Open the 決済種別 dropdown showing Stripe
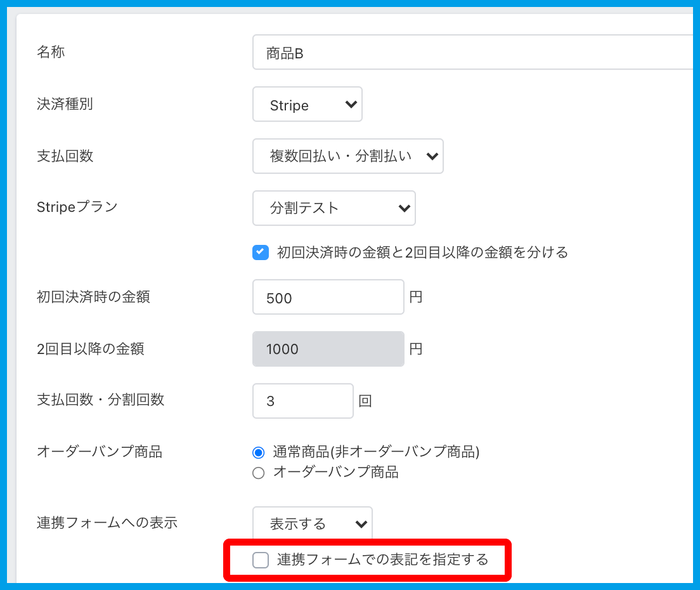Screen dimensions: 700x590 308,105
